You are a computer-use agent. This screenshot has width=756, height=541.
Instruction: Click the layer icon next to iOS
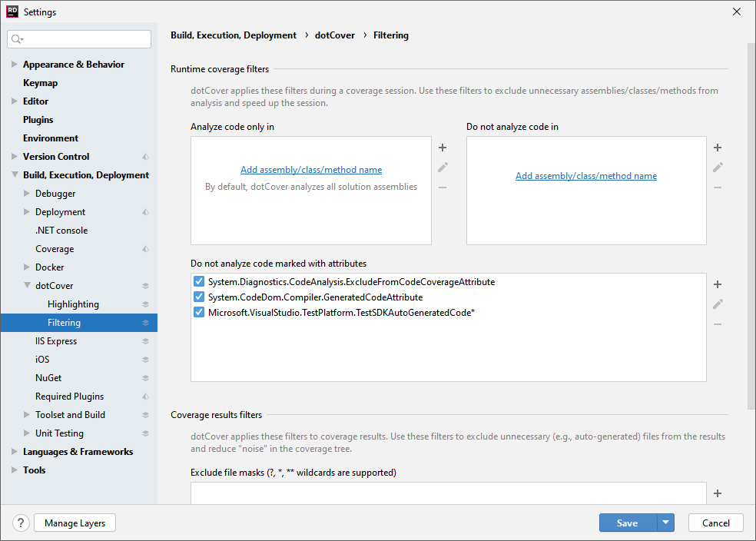145,360
